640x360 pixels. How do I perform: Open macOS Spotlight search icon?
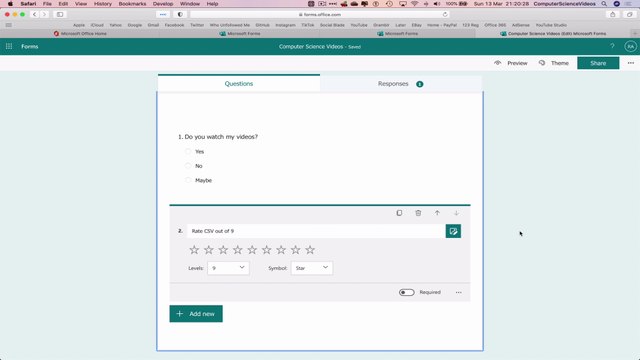[604, 4]
